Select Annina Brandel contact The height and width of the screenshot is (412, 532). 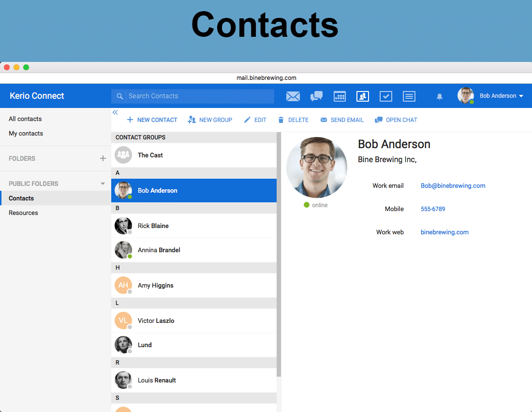194,250
